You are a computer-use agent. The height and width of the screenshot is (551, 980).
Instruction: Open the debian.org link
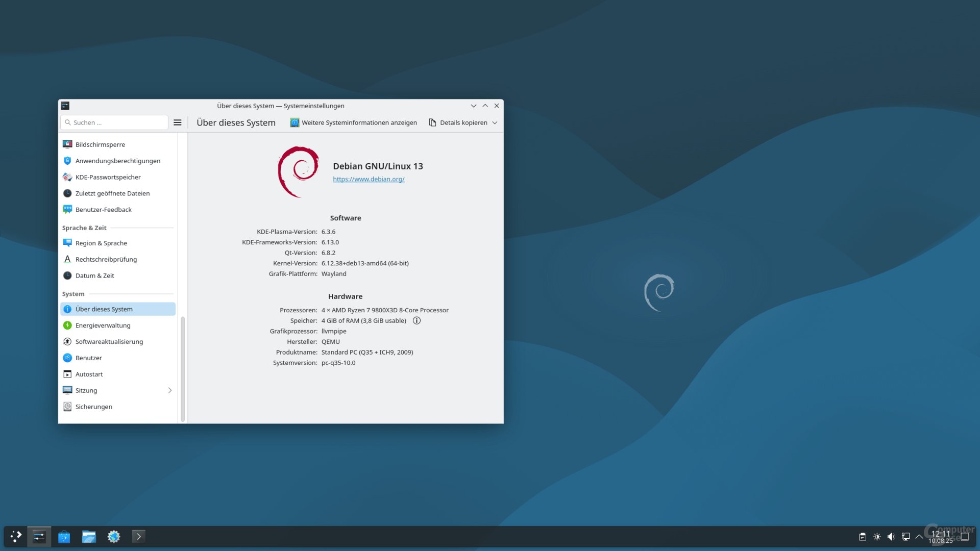point(369,179)
